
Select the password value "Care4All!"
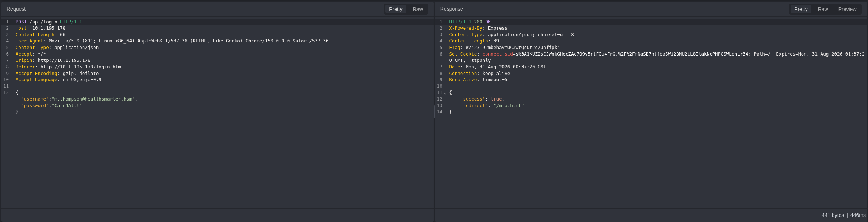click(67, 106)
